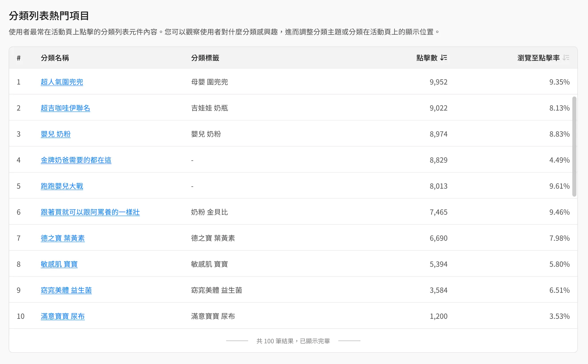Click the 9,952 clicks cell
Screen dimensions: 588x364
click(438, 82)
